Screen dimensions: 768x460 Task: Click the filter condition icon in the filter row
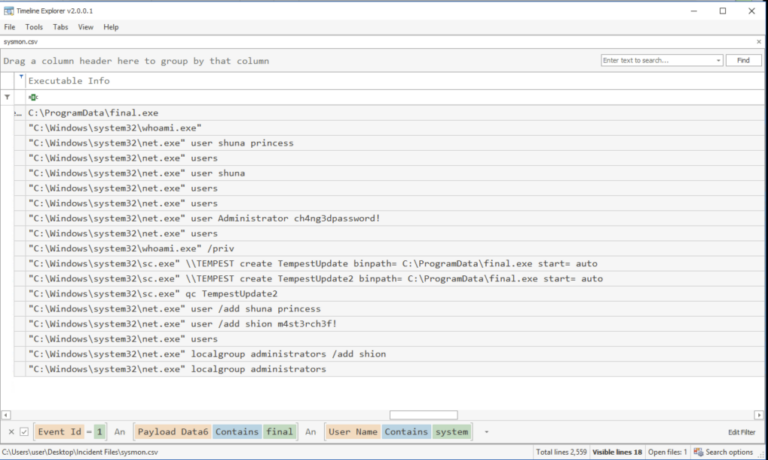point(33,97)
